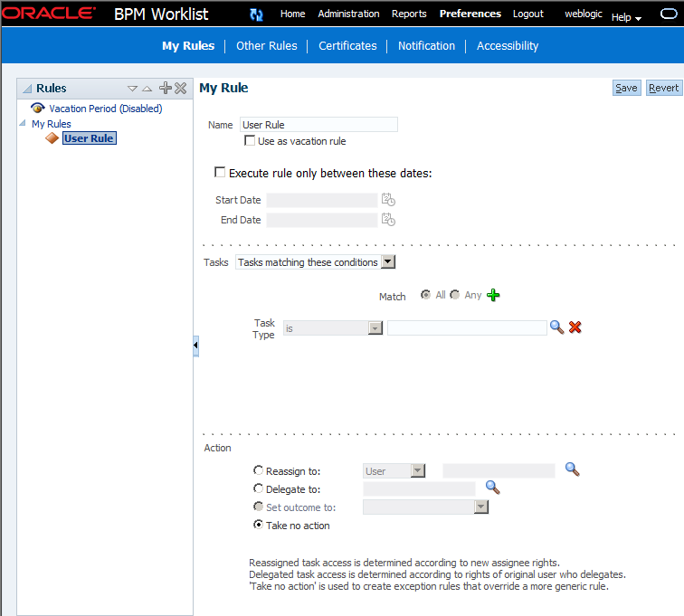This screenshot has width=684, height=616.
Task: Move rule up with the up triangle icon
Action: (x=147, y=89)
